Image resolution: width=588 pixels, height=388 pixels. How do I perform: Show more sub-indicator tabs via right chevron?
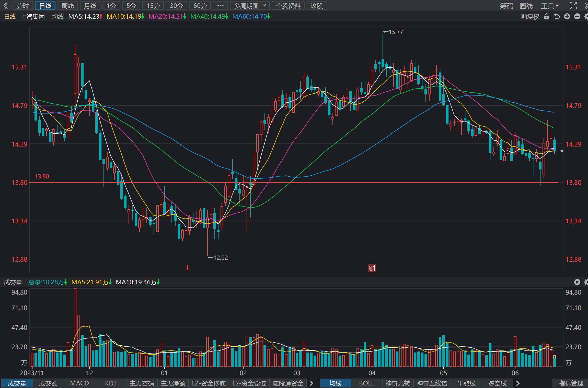click(312, 383)
